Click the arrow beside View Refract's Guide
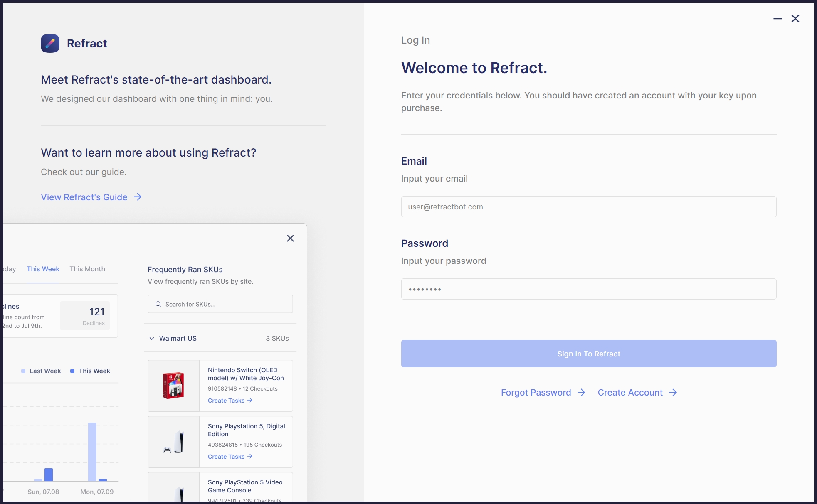 click(x=138, y=197)
